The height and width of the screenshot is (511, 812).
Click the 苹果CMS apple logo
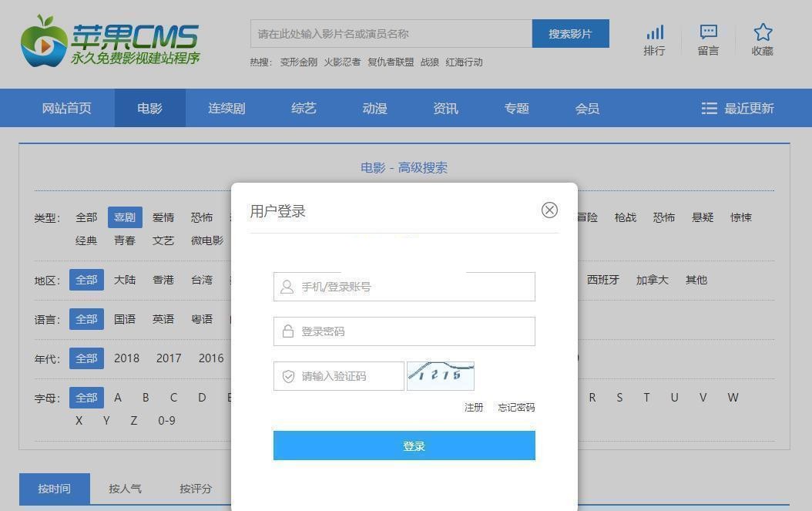pos(45,41)
